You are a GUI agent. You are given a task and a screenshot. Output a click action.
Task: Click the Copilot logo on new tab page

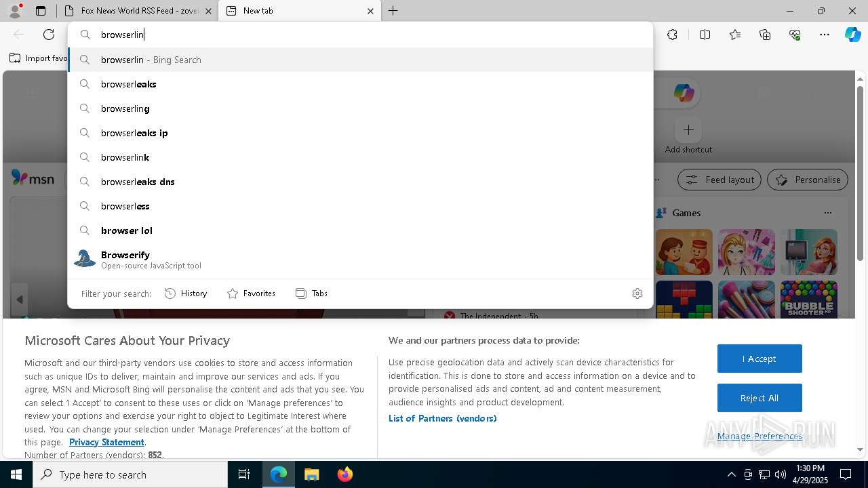[684, 94]
